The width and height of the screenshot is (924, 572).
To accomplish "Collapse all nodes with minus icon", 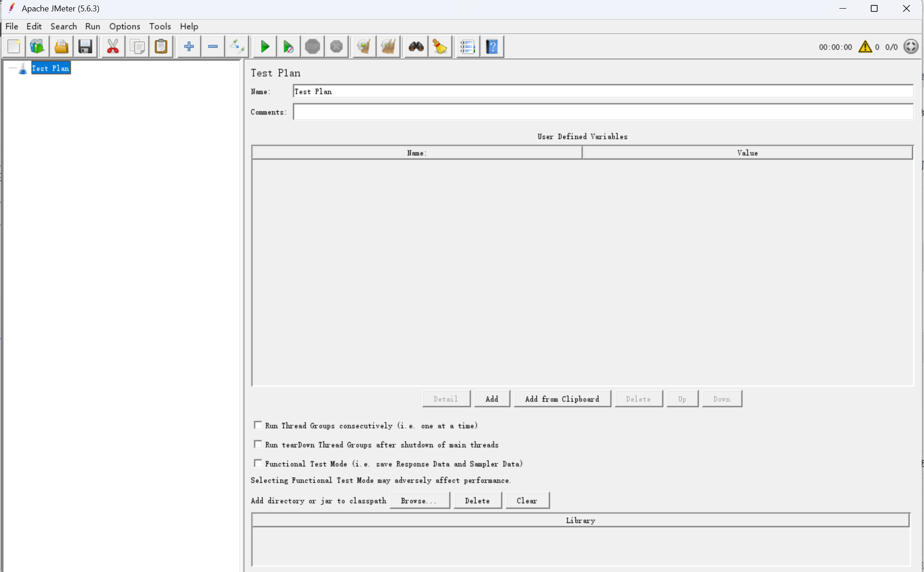I will (212, 46).
